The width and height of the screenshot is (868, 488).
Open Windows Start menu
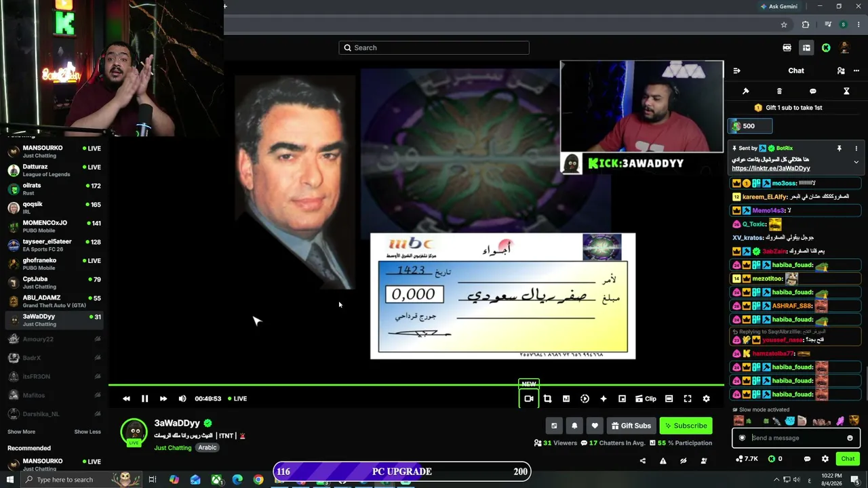pos(9,480)
